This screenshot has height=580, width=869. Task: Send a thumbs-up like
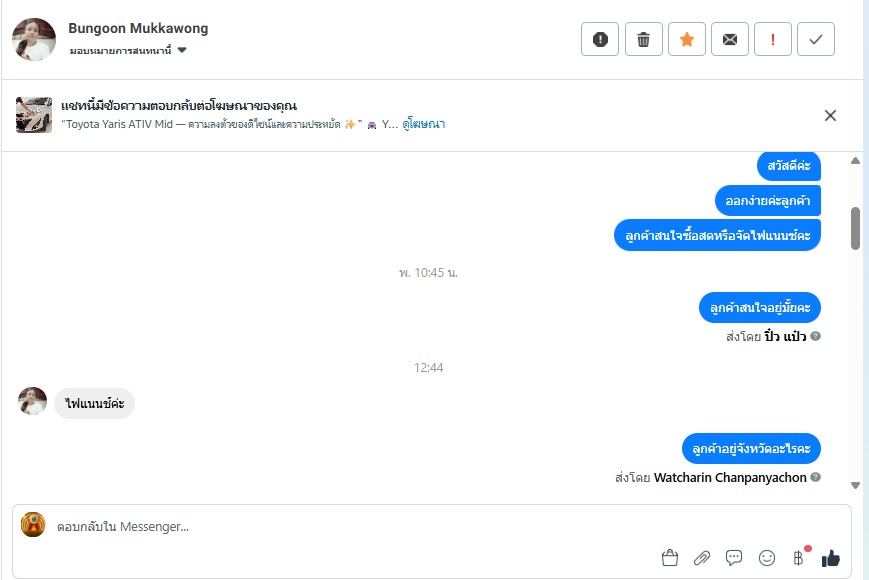tap(830, 557)
